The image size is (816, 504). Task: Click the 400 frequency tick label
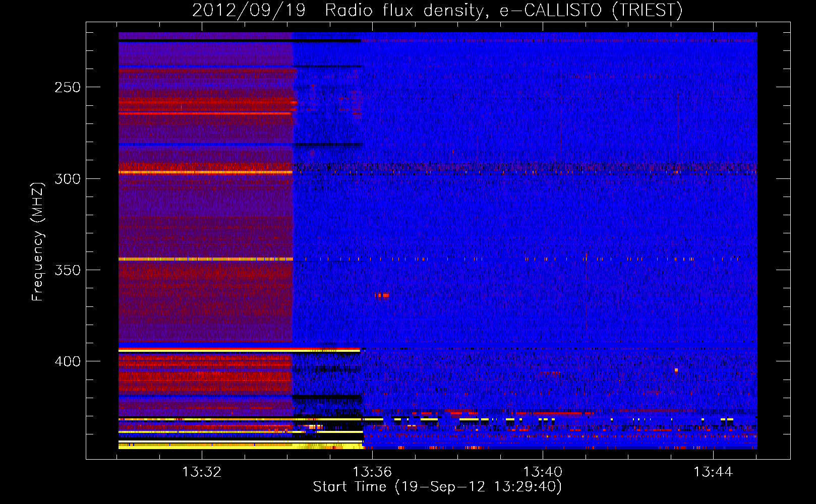(x=68, y=361)
